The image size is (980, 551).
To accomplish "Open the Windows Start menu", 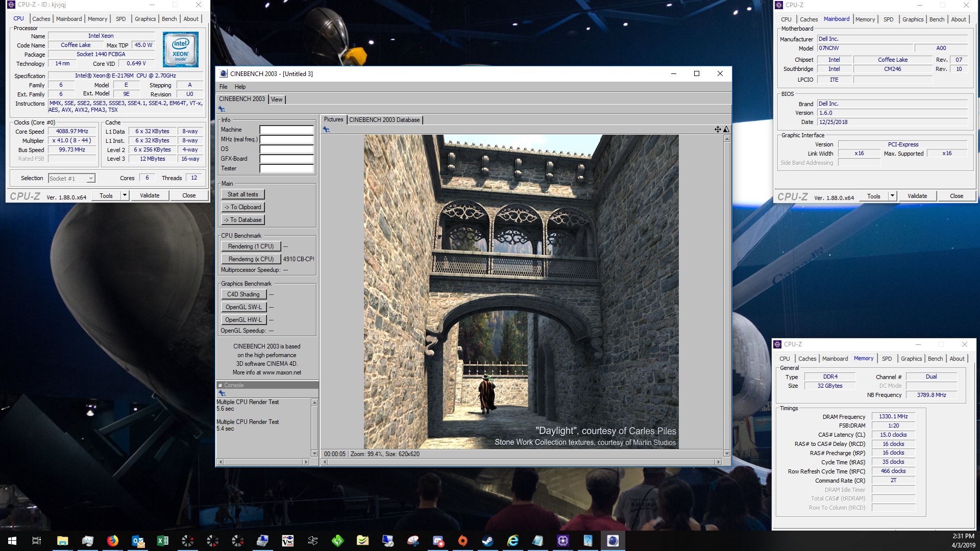I will click(12, 541).
